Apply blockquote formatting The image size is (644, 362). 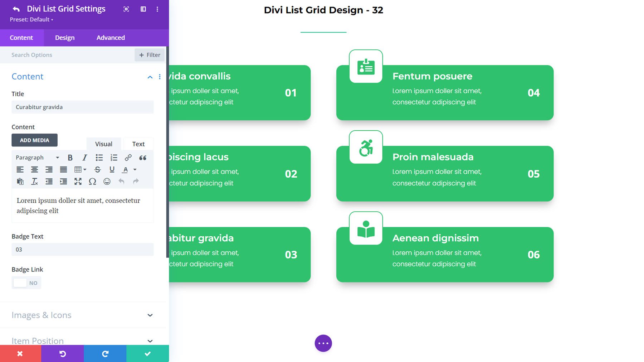(x=142, y=158)
